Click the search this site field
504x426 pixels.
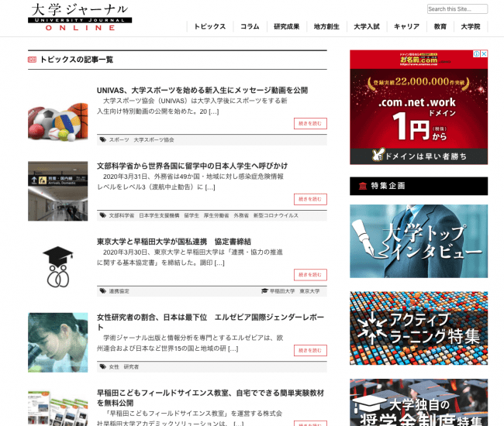coord(457,9)
